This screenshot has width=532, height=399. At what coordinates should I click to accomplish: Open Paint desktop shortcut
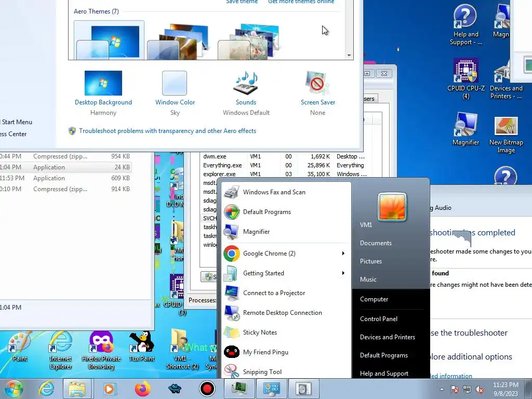20,347
